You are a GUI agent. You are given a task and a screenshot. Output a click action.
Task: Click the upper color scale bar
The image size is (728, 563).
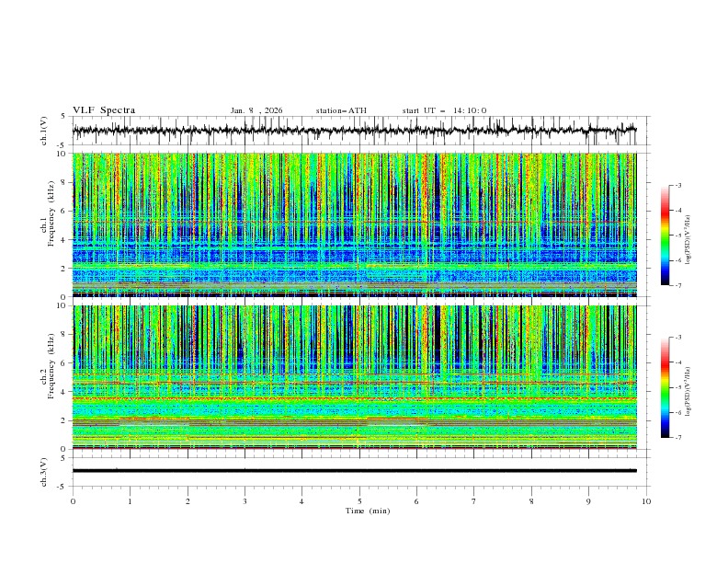(665, 236)
